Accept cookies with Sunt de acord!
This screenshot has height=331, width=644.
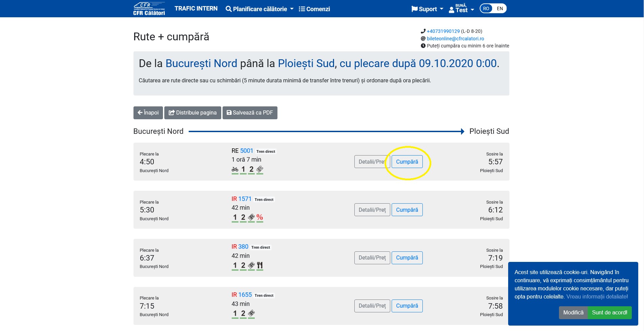click(609, 313)
